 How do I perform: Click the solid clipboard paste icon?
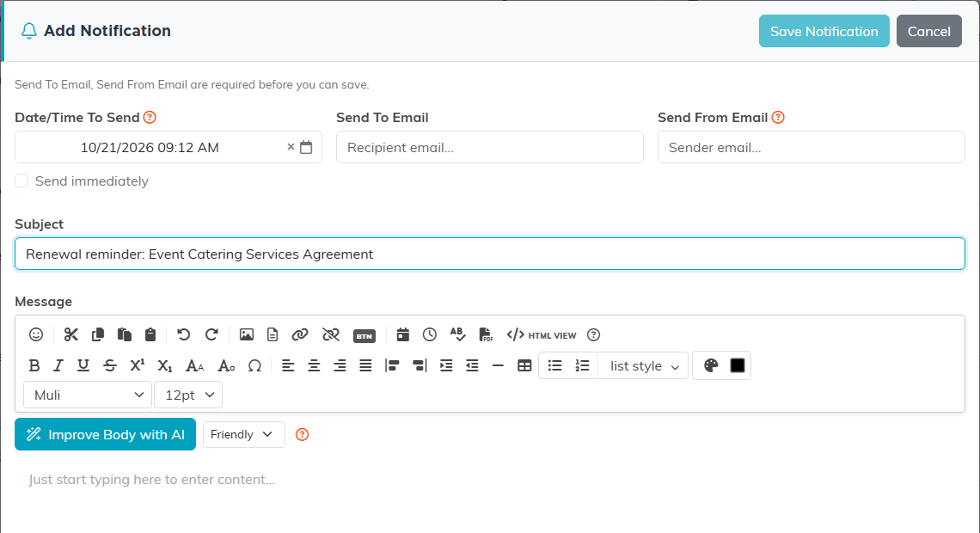[x=150, y=335]
